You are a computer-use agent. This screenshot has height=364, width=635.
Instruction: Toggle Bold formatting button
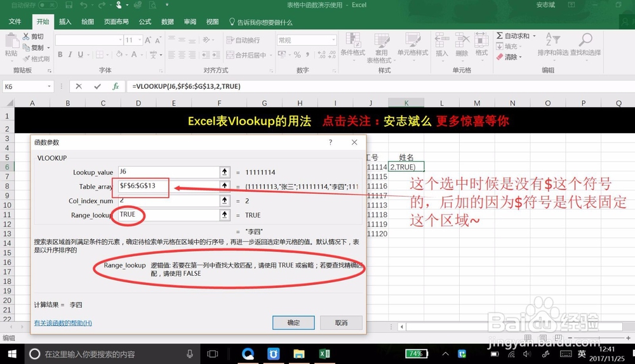click(x=60, y=55)
